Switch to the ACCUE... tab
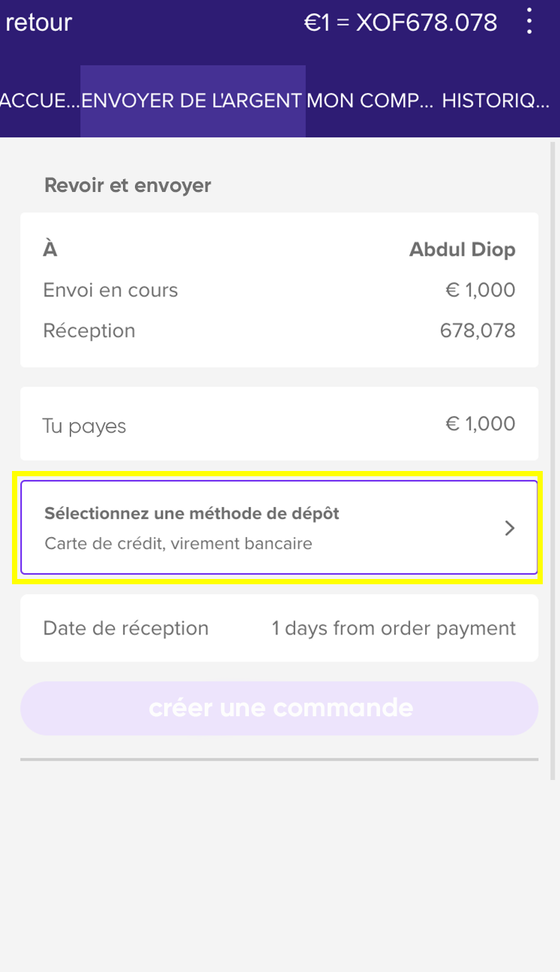 (40, 101)
